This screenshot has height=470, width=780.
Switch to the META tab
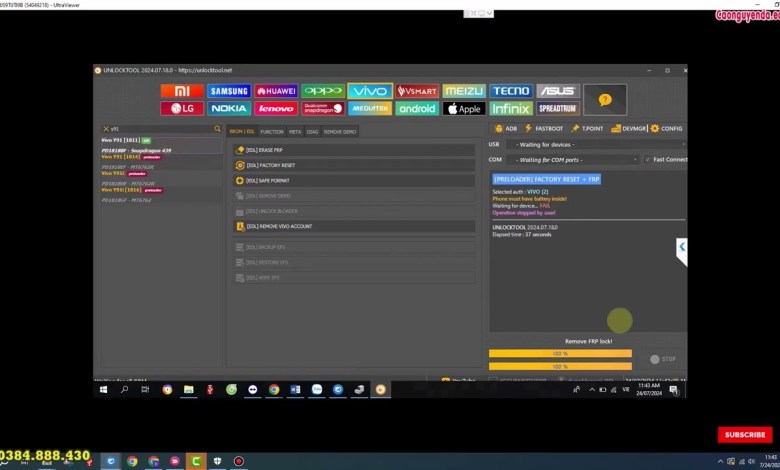[295, 132]
